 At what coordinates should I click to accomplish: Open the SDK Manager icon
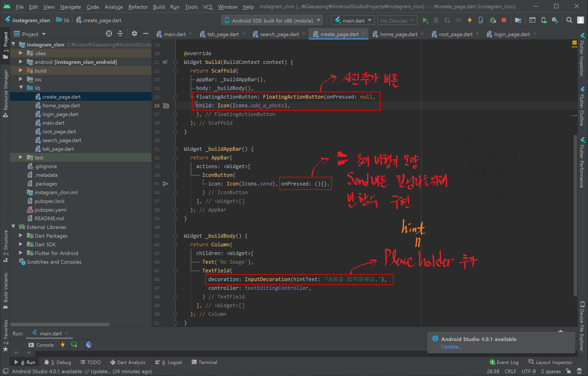tap(555, 20)
